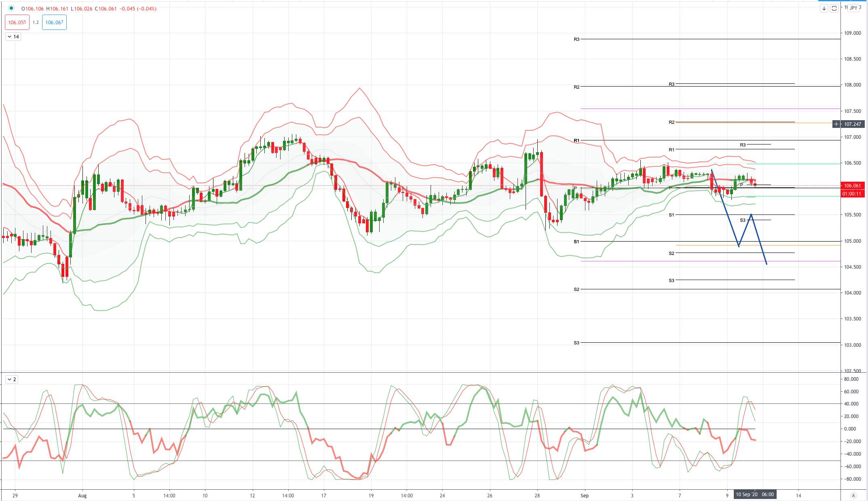Select the S1 pivot line label near 105.000
Viewport: 868px width, 501px height.
577,242
